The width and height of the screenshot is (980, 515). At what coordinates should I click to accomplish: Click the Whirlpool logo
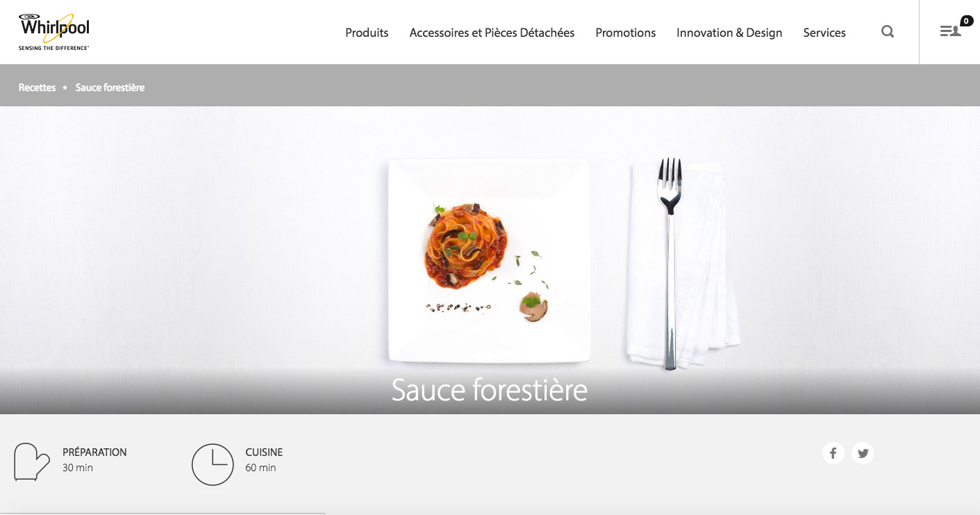tap(54, 32)
